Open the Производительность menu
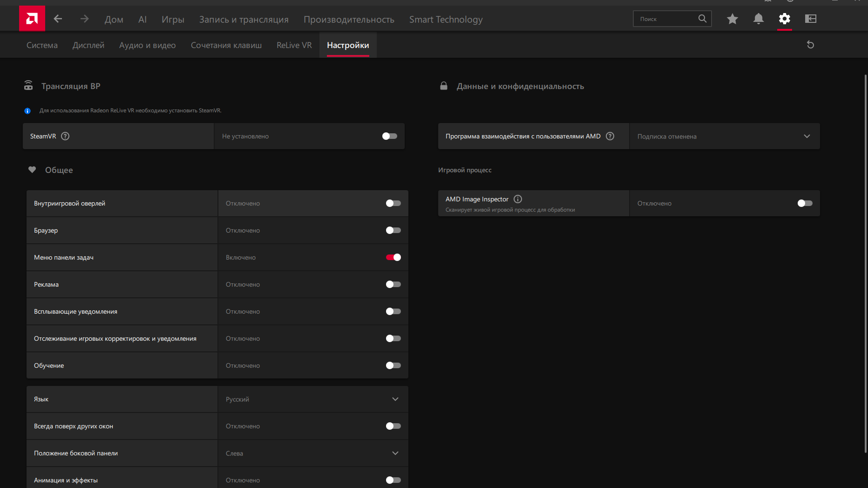The height and width of the screenshot is (488, 868). [x=349, y=20]
